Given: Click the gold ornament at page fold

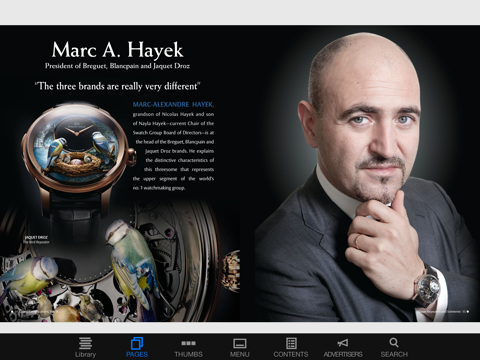Looking at the screenshot, I should 231,271.
